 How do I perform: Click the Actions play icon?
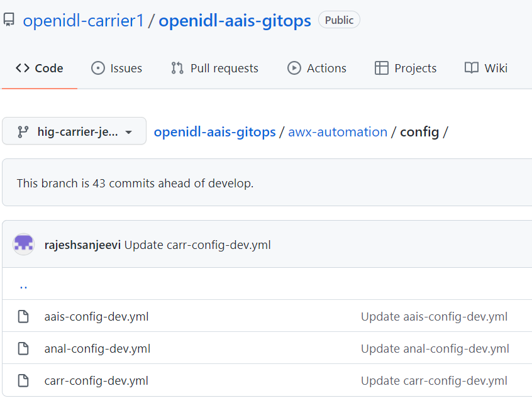coord(294,68)
